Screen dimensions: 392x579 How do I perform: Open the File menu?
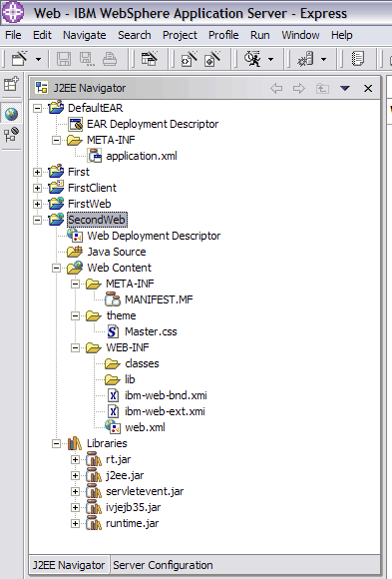13,35
